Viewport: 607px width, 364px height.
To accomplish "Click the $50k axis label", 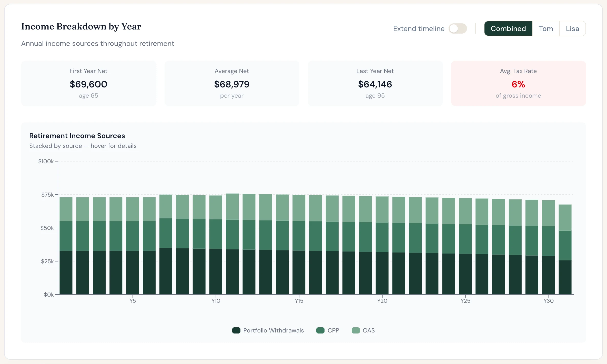I will (x=47, y=228).
